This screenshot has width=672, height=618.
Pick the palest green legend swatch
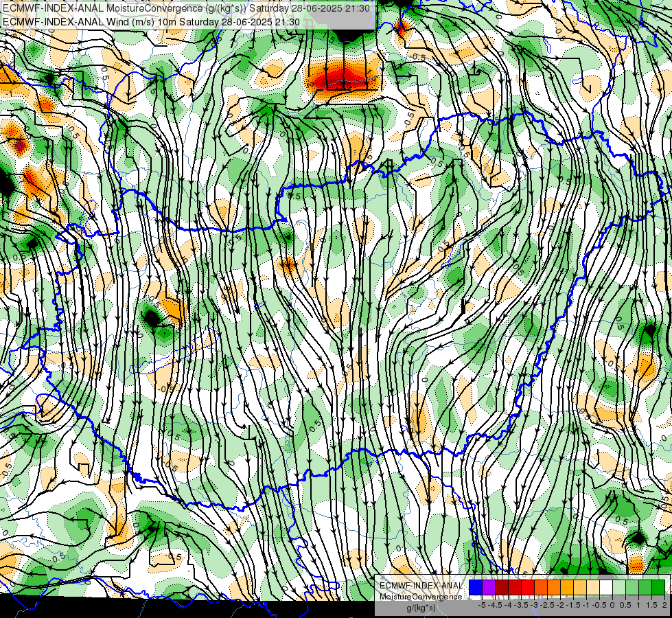click(x=619, y=587)
